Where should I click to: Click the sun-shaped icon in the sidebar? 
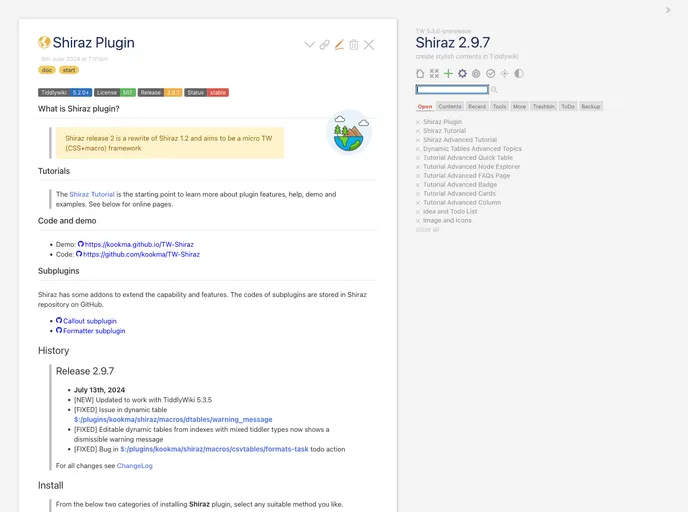coord(505,74)
